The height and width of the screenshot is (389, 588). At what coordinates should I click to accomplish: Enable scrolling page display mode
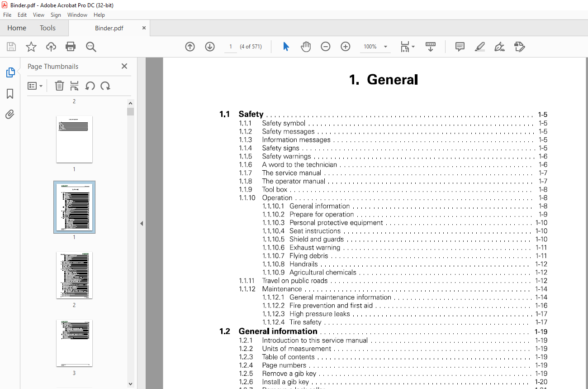click(430, 47)
